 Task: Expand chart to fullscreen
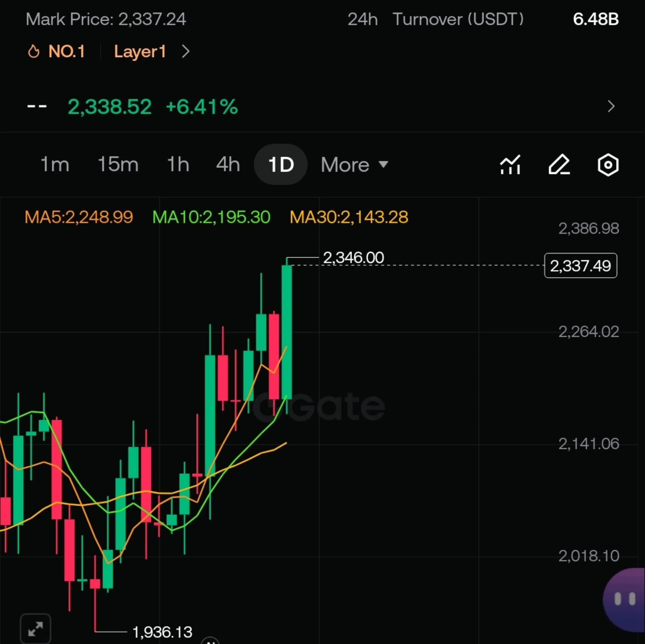[35, 629]
